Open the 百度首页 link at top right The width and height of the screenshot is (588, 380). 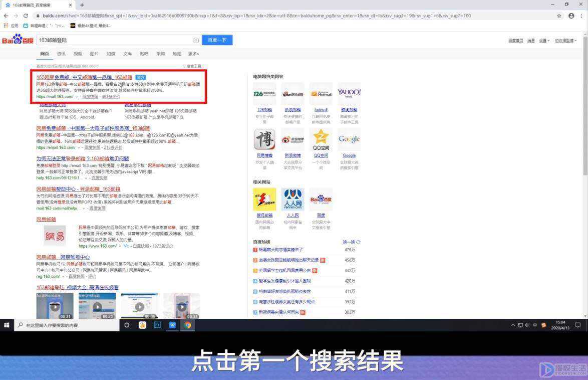point(515,41)
